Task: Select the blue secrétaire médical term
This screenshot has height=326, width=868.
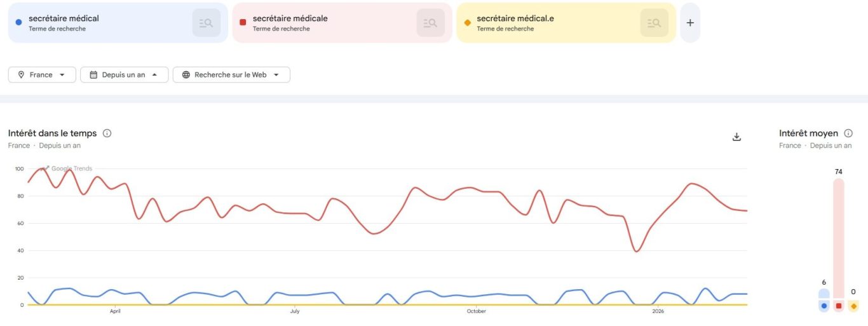Action: coord(64,19)
